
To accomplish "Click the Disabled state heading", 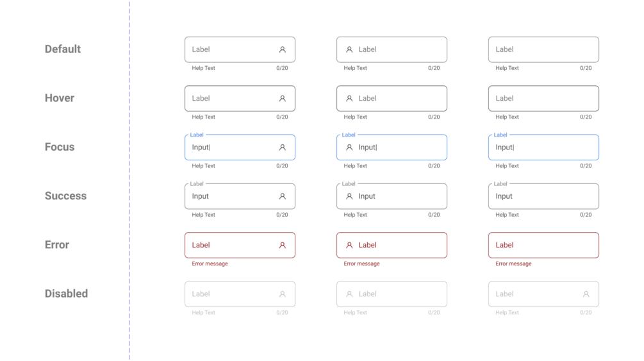I will click(x=66, y=294).
